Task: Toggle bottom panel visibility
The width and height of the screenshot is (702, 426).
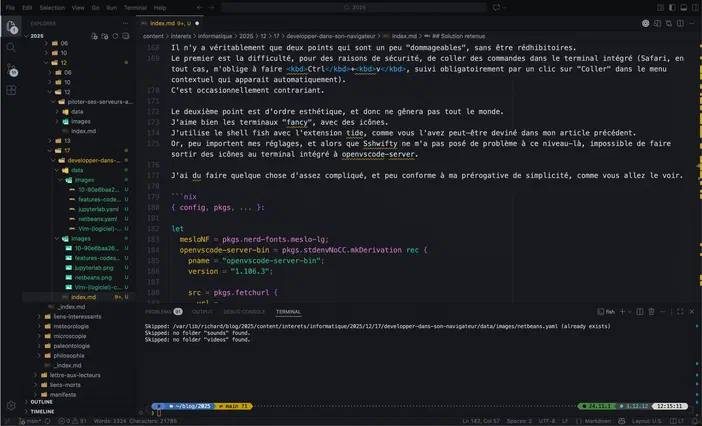Action: coord(684,8)
